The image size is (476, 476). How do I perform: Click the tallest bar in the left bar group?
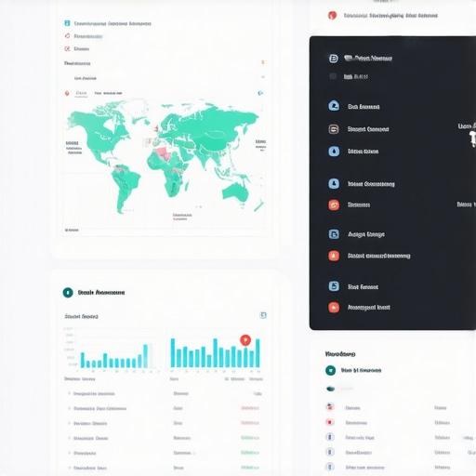coord(145,356)
